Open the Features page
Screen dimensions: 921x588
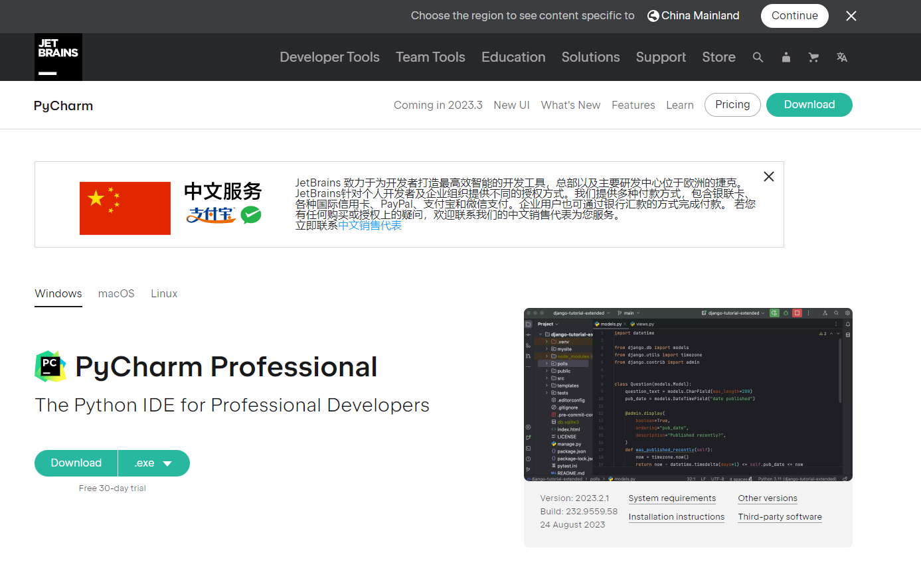click(633, 105)
